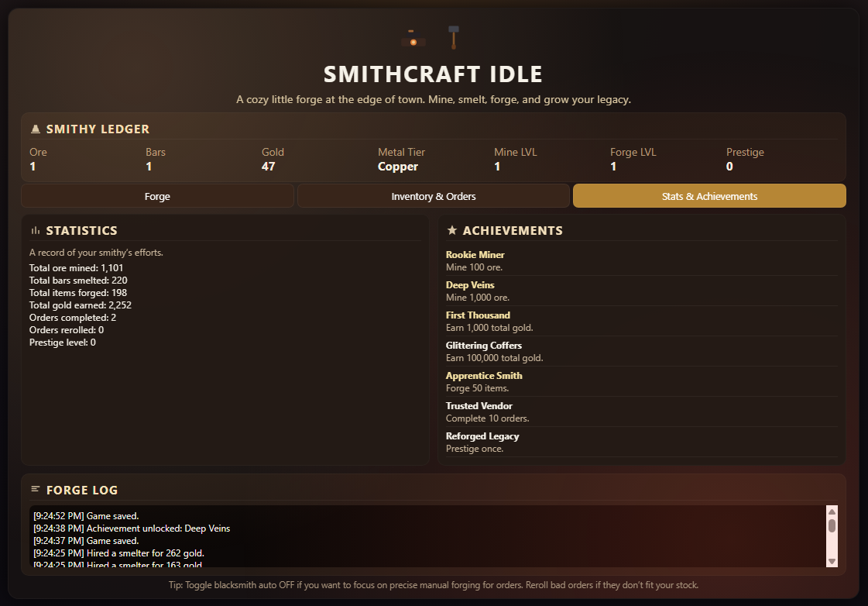The width and height of the screenshot is (868, 606).
Task: Switch to the Forge tab
Action: point(157,196)
